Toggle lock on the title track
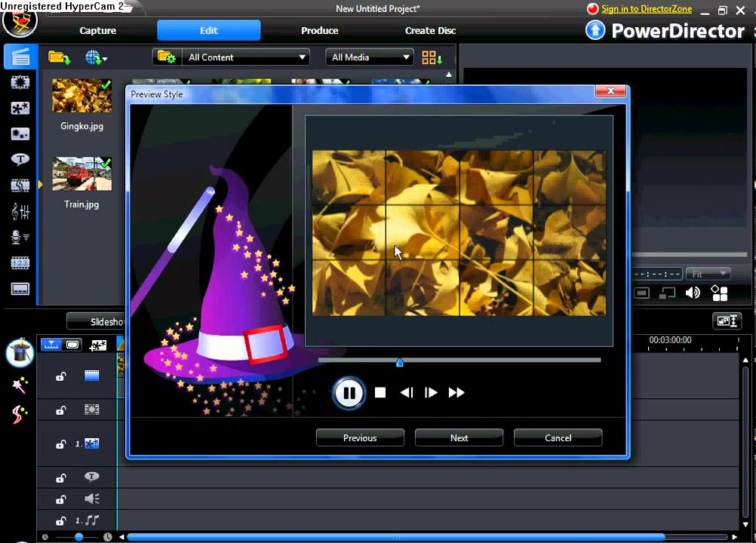Viewport: 756px width, 543px height. (60, 477)
